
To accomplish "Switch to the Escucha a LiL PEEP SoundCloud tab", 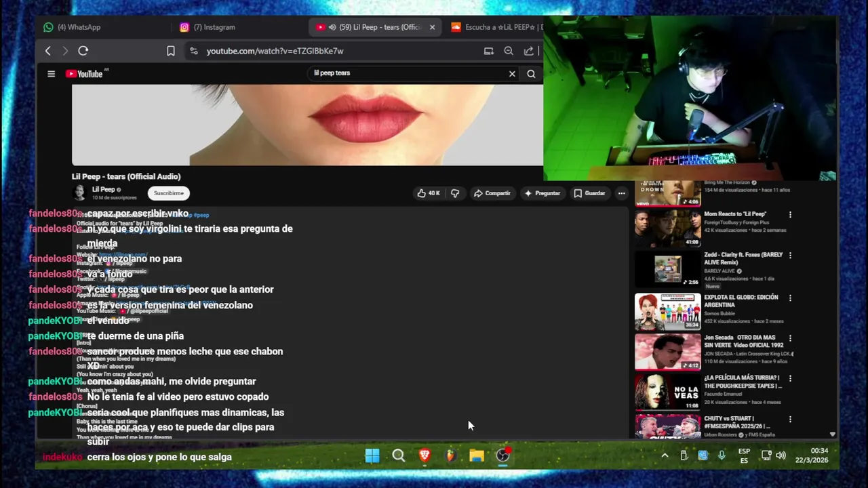I will click(x=496, y=27).
